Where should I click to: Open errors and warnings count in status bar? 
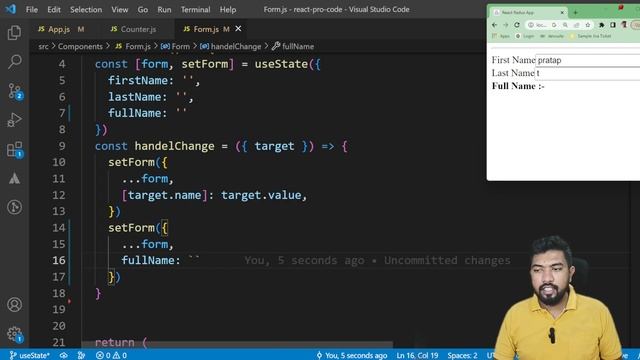coord(111,355)
